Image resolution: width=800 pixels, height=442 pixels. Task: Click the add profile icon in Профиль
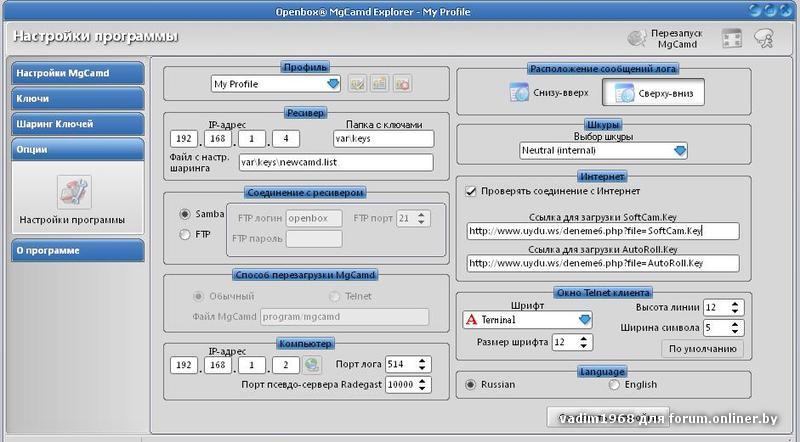tap(379, 85)
